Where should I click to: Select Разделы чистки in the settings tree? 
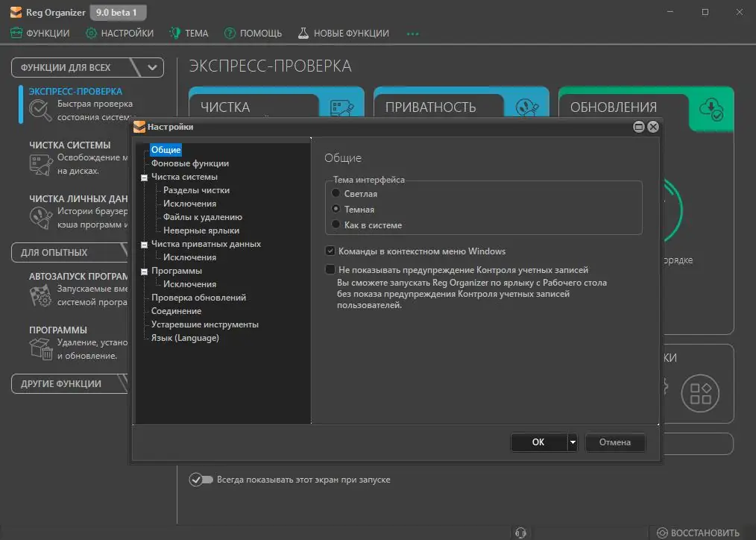point(196,190)
